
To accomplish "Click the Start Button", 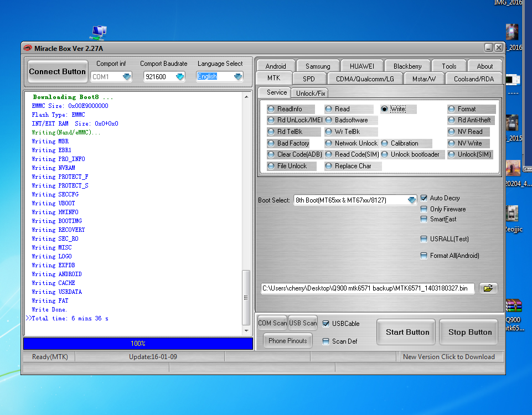I will coord(407,332).
